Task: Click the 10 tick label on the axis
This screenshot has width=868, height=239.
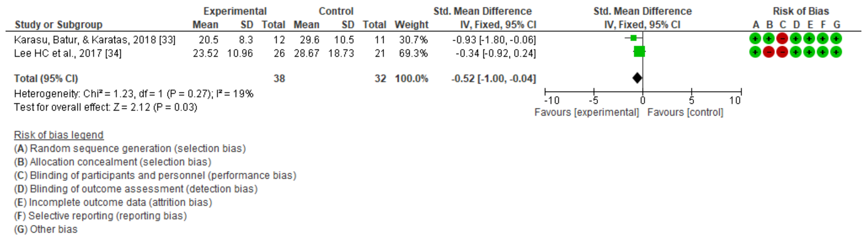Action: click(x=735, y=100)
